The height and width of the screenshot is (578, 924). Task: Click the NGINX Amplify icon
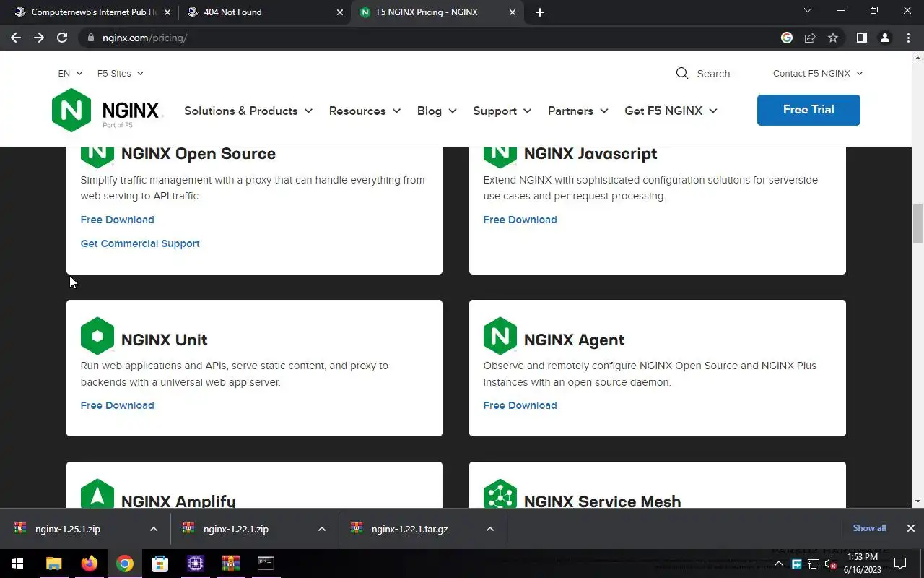97,494
